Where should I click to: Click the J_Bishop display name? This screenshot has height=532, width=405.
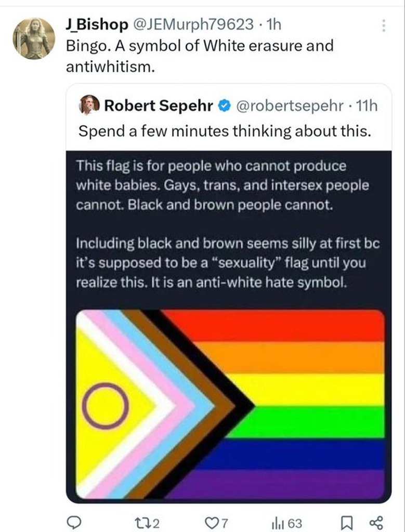97,24
